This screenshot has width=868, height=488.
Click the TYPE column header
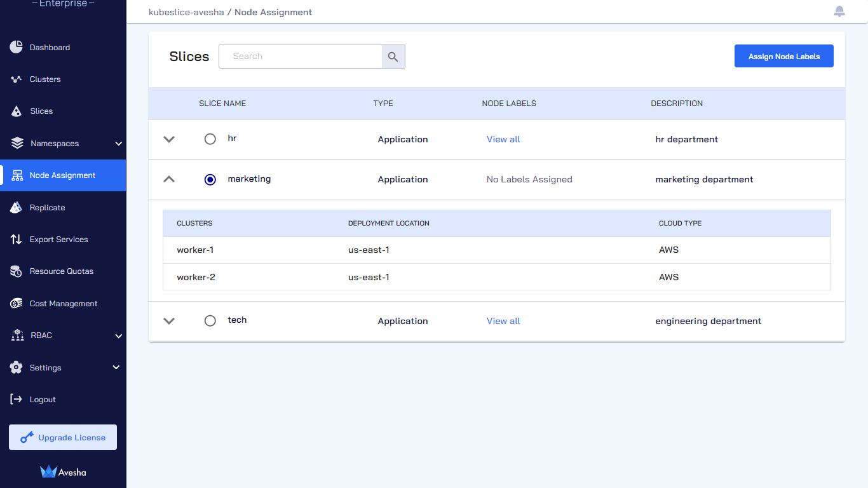click(383, 104)
